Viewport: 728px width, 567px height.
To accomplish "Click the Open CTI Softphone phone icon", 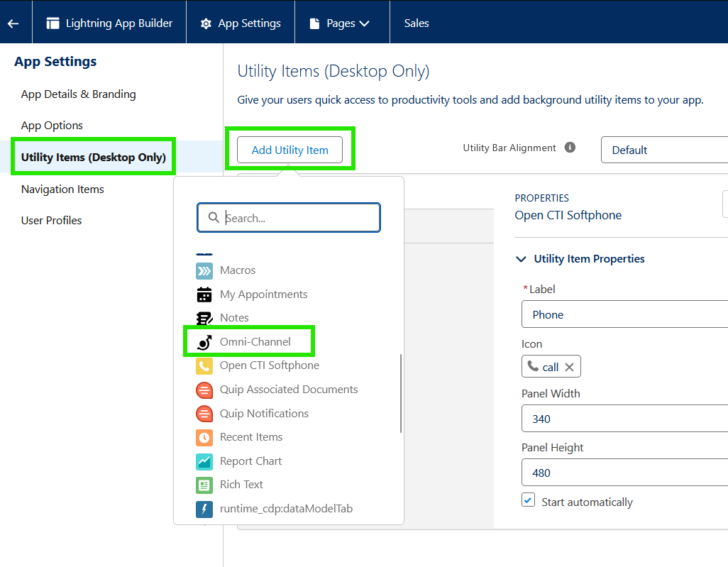I will pos(204,366).
